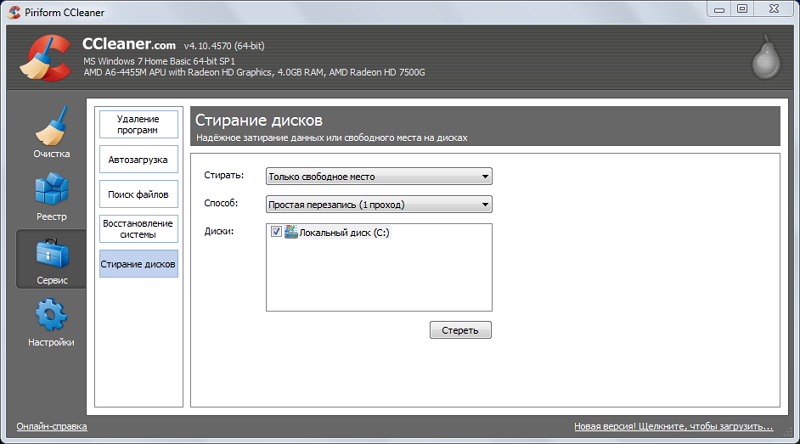This screenshot has width=800, height=444.
Task: Open the Восстановление системы tab
Action: tap(138, 229)
